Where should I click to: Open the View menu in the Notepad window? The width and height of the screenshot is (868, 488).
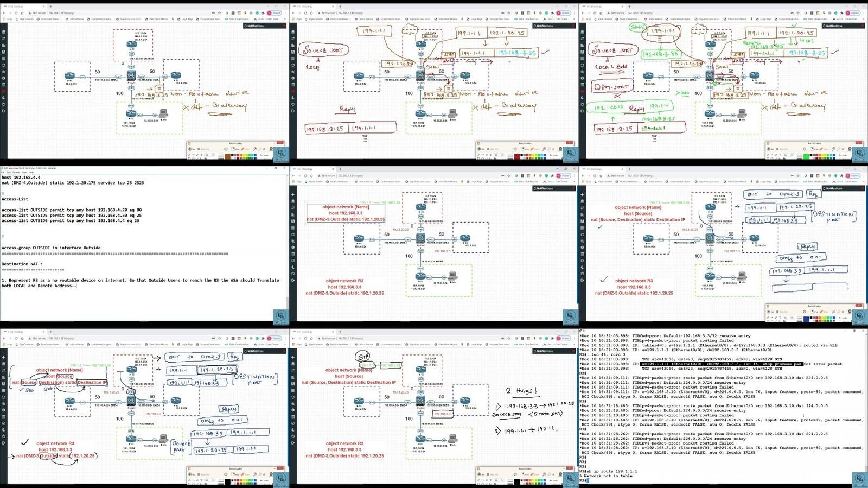[25, 172]
